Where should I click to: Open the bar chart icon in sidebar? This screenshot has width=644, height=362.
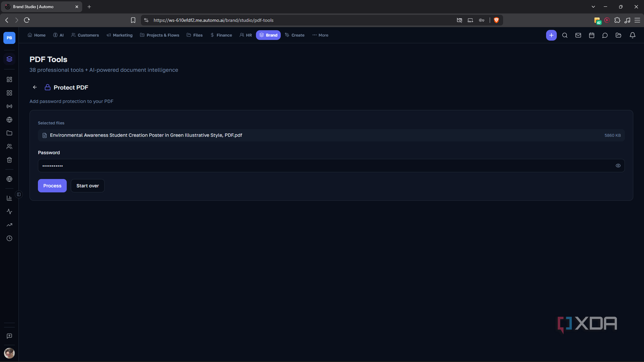point(9,198)
